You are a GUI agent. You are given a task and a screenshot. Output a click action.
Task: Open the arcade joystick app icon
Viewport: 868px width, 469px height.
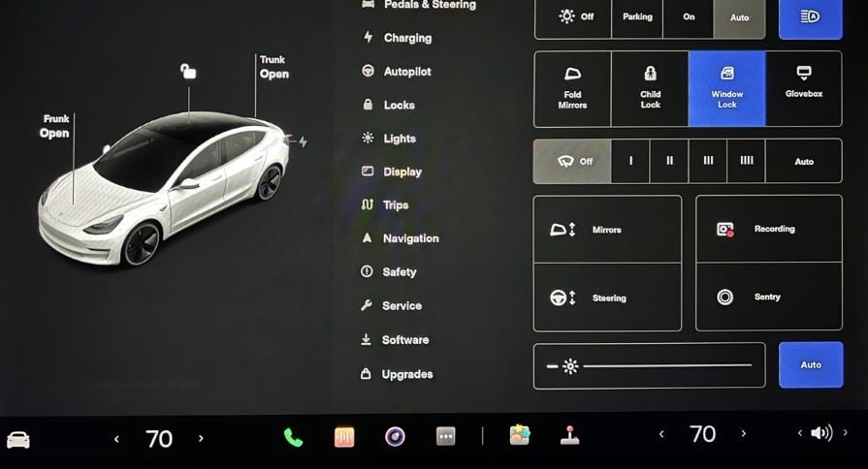(x=571, y=436)
